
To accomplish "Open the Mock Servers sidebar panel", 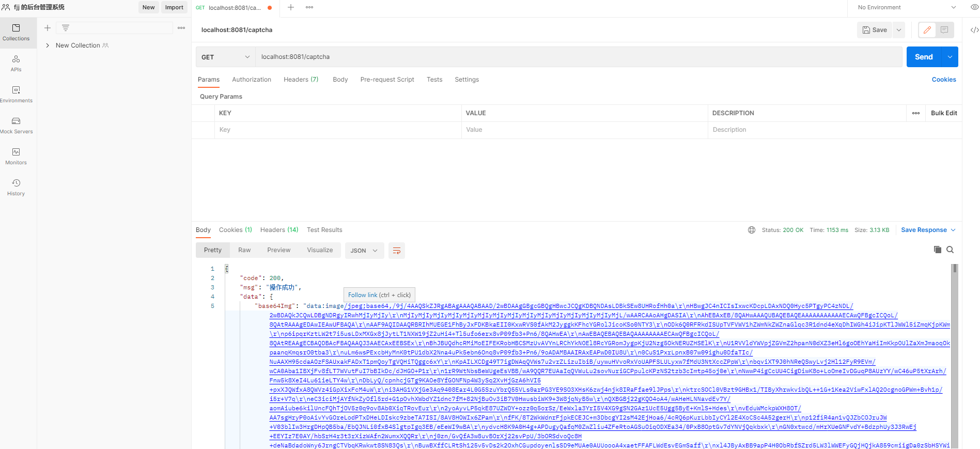I will tap(16, 126).
